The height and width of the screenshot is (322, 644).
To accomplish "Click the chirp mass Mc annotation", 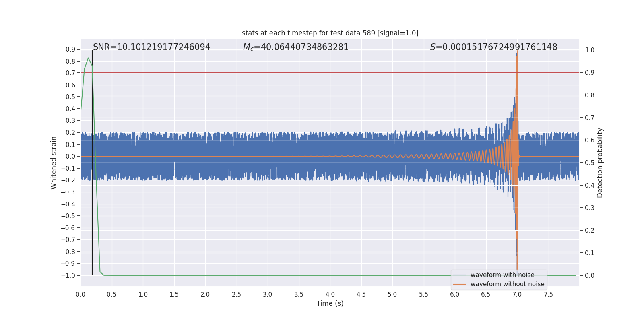I will 295,47.
